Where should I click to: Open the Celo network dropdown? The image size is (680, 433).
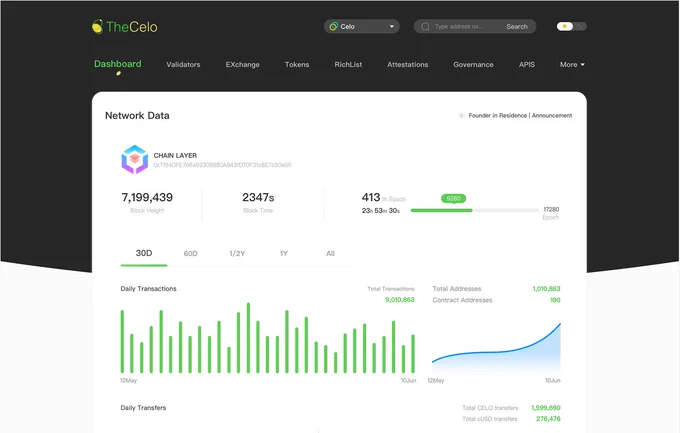pos(361,26)
